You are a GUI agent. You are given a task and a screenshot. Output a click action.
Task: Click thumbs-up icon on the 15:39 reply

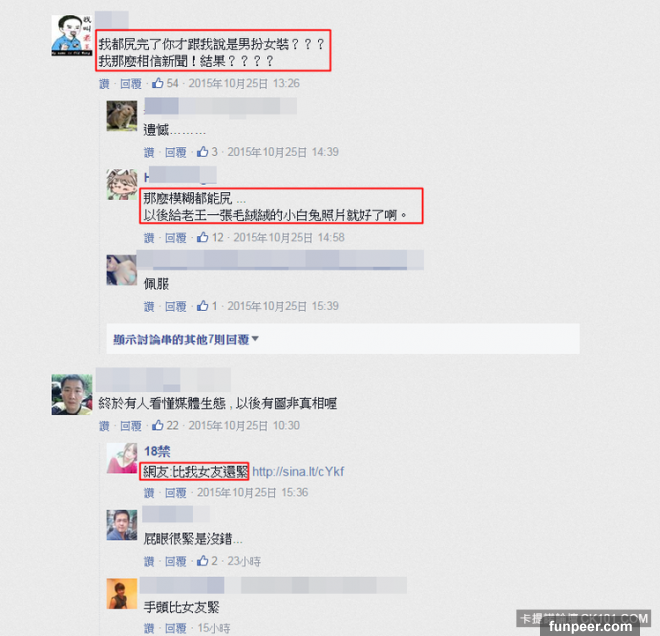(202, 306)
